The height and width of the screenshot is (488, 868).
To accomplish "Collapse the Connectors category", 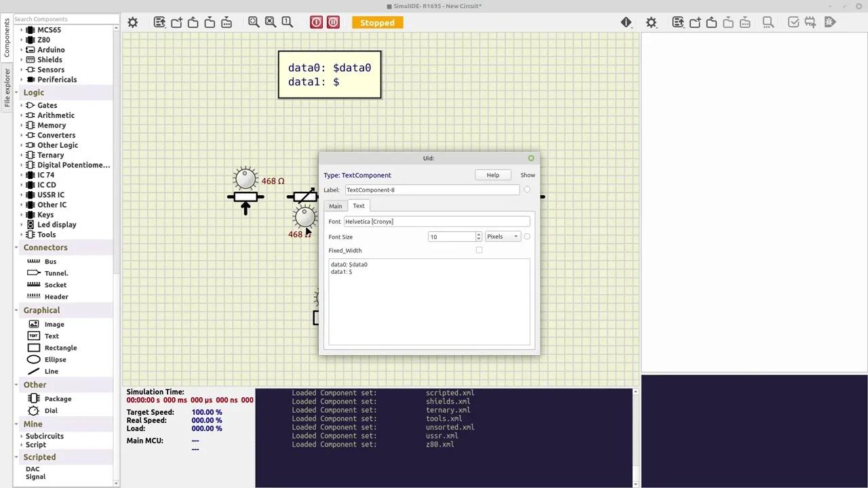I will click(17, 247).
